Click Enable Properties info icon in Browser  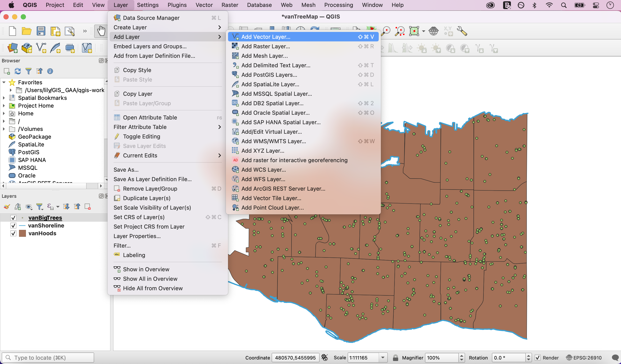(x=50, y=71)
